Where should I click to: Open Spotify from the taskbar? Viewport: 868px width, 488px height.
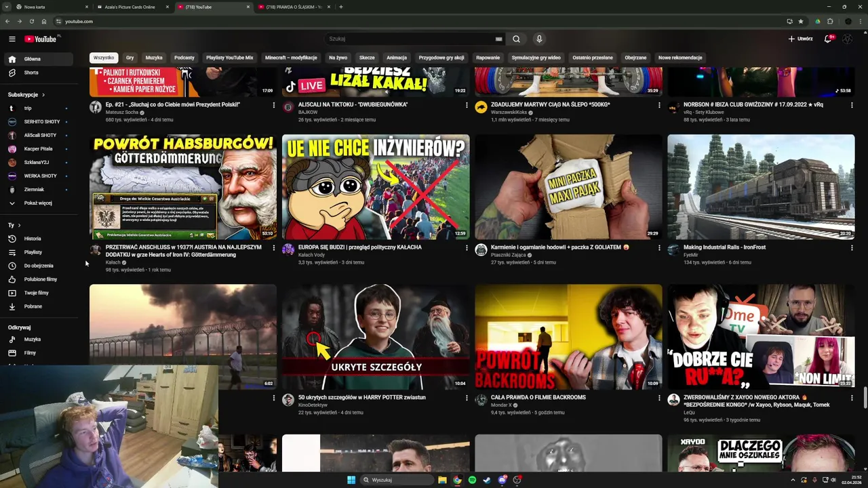472,480
